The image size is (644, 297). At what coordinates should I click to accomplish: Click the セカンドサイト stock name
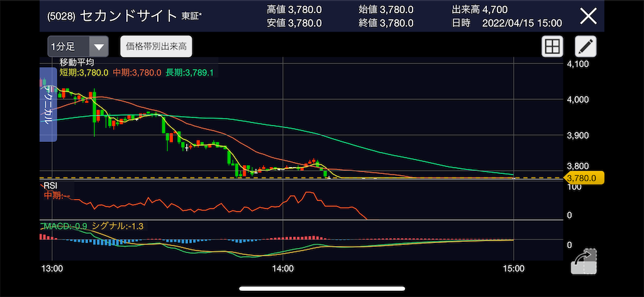pos(127,16)
